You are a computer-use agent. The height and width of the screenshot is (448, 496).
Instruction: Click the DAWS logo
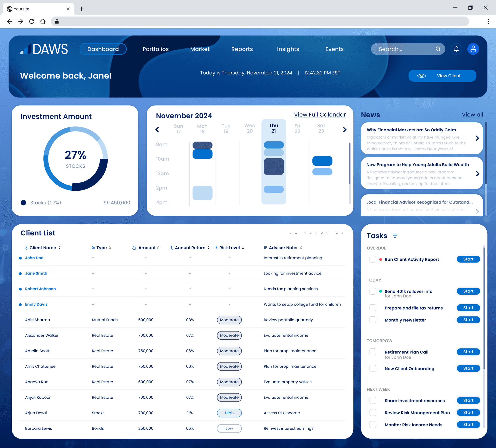(44, 49)
